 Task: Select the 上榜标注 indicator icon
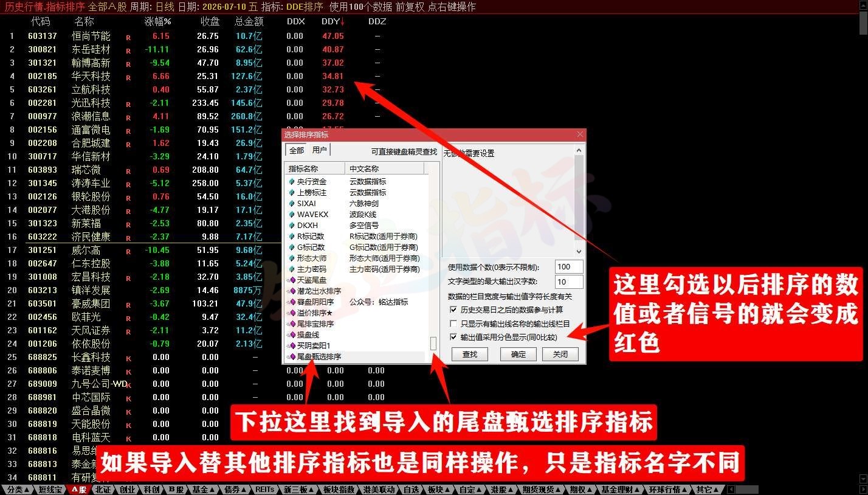click(292, 193)
